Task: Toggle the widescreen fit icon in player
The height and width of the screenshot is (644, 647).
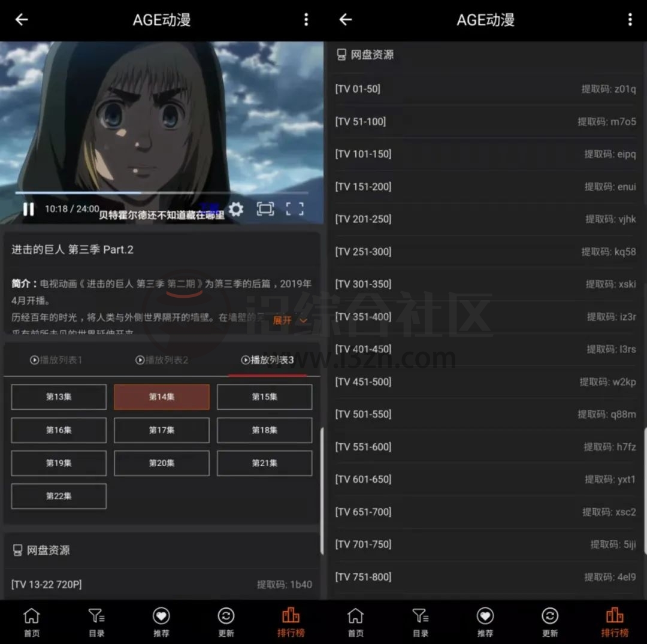Action: [x=265, y=208]
